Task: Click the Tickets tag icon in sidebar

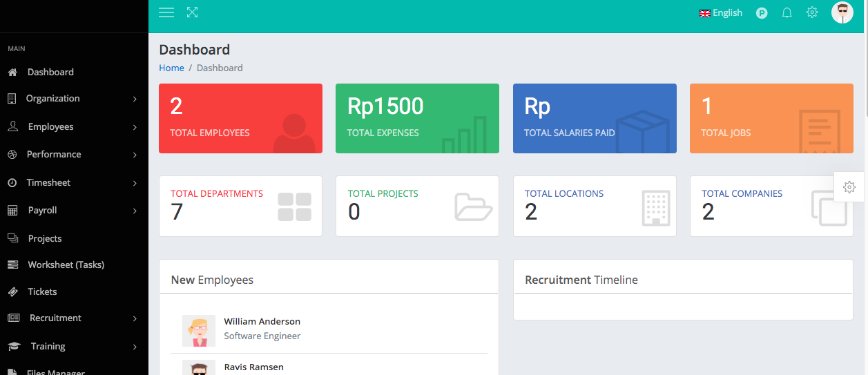Action: 12,292
